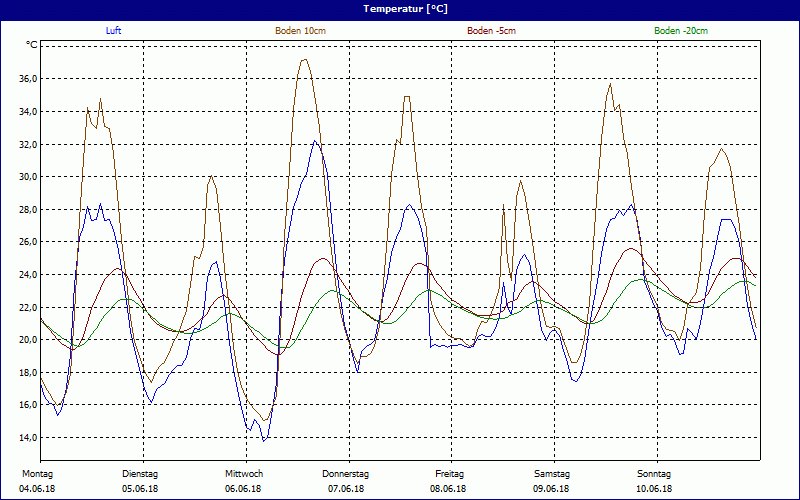
Task: Click the Mittwoch day label
Action: coord(244,473)
